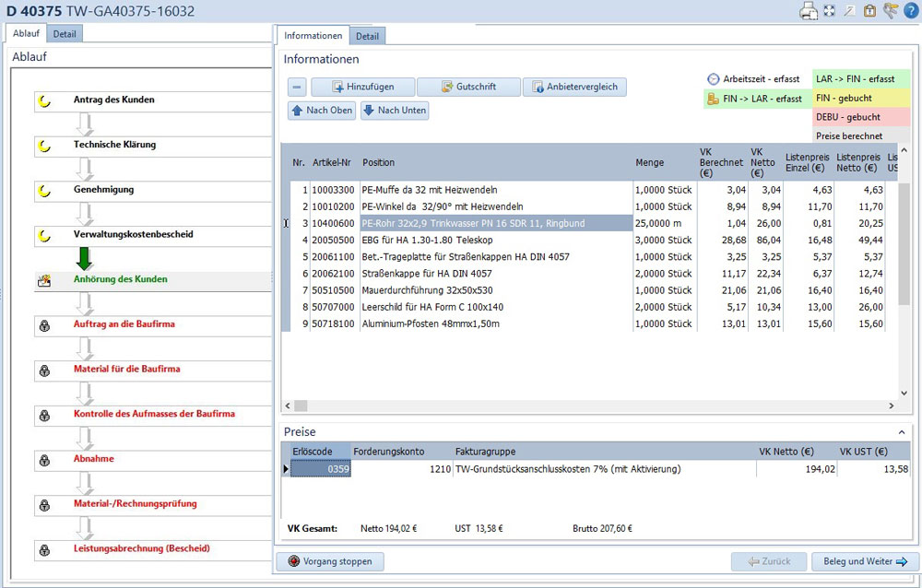The height and width of the screenshot is (588, 922).
Task: Click the printer icon in the title bar
Action: click(x=809, y=10)
